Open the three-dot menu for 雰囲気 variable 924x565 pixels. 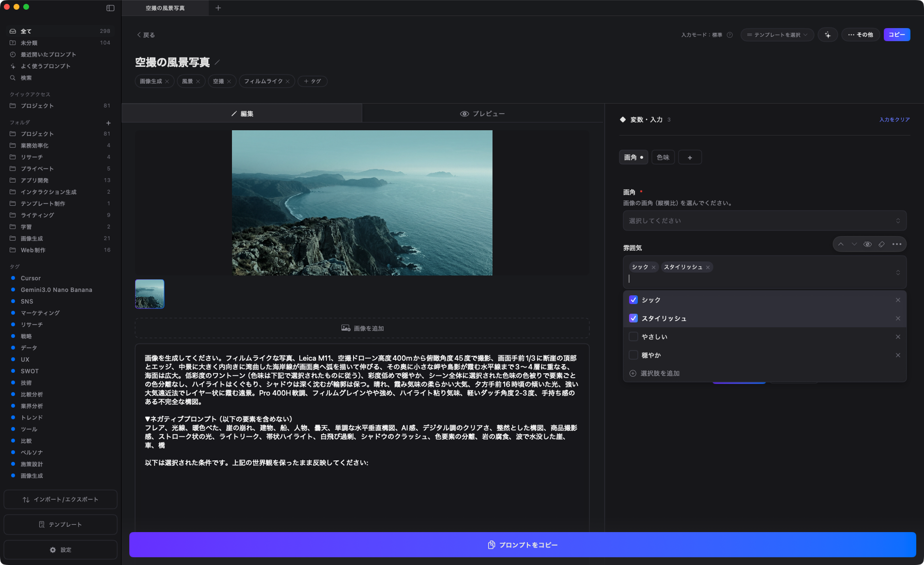[897, 244]
